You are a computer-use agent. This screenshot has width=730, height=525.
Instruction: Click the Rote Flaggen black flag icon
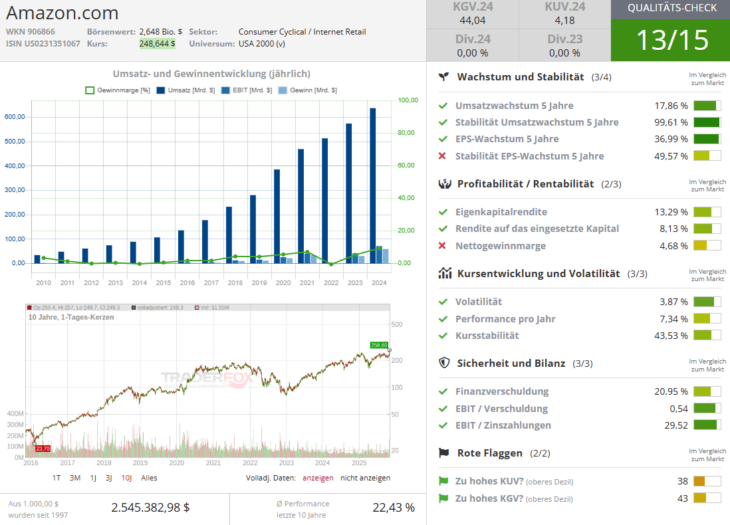tap(443, 453)
